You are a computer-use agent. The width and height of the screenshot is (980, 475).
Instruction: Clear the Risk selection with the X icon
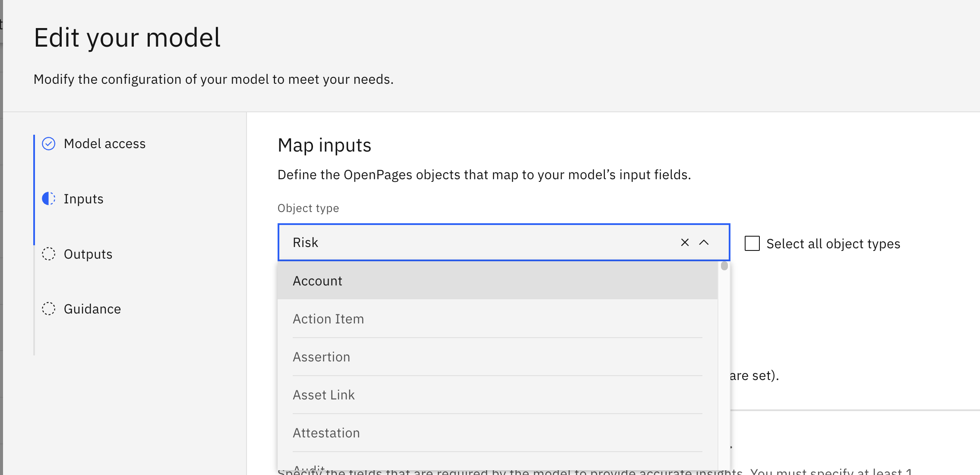pos(685,243)
